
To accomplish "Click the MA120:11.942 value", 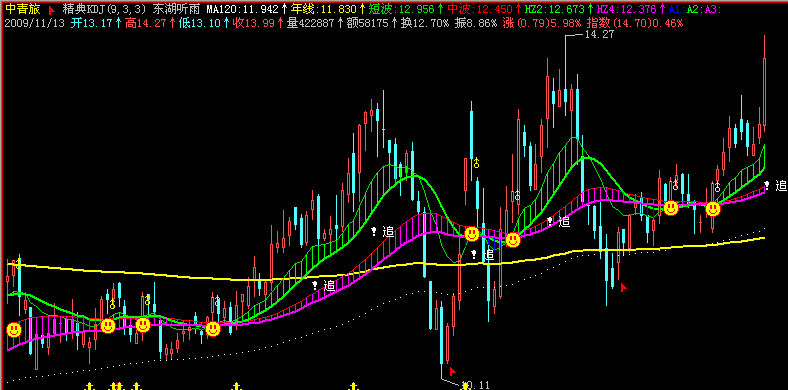I will [242, 9].
